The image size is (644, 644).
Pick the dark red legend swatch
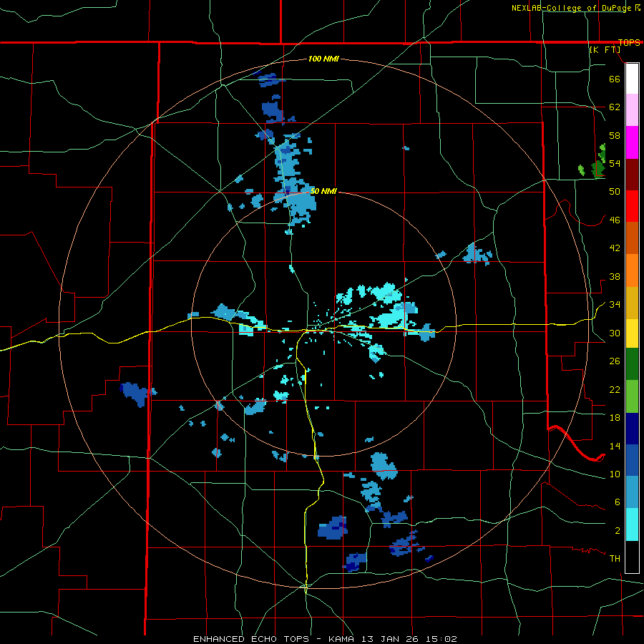coord(632,175)
